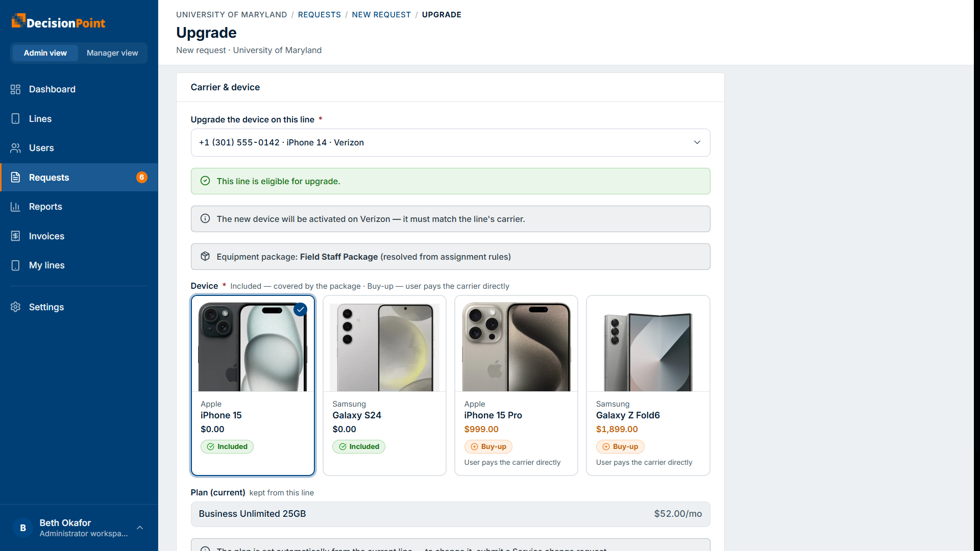
Task: Switch to Manager view
Action: [112, 53]
